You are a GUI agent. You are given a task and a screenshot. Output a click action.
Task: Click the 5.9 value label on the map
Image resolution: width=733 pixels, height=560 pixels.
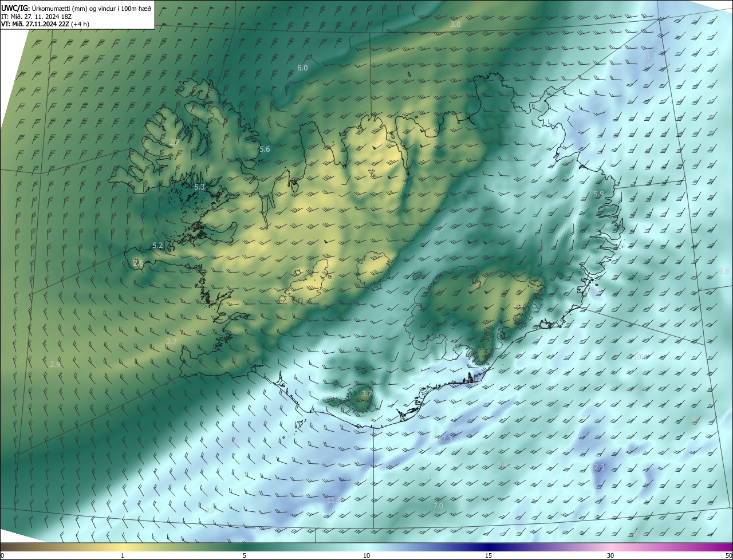[598, 195]
